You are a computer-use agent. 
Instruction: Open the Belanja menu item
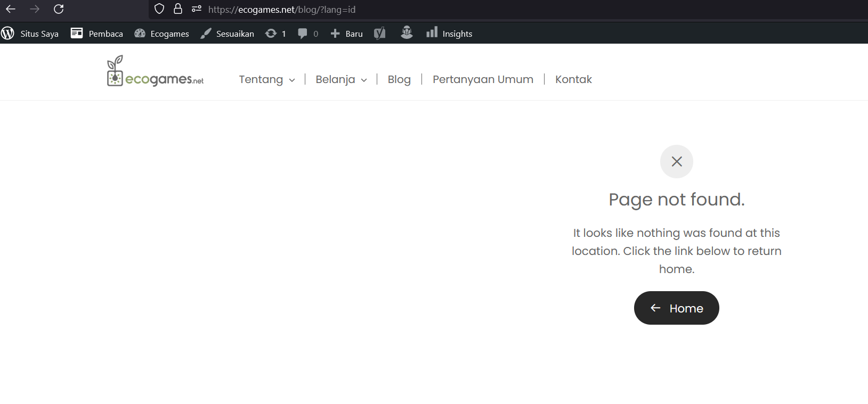coord(335,79)
